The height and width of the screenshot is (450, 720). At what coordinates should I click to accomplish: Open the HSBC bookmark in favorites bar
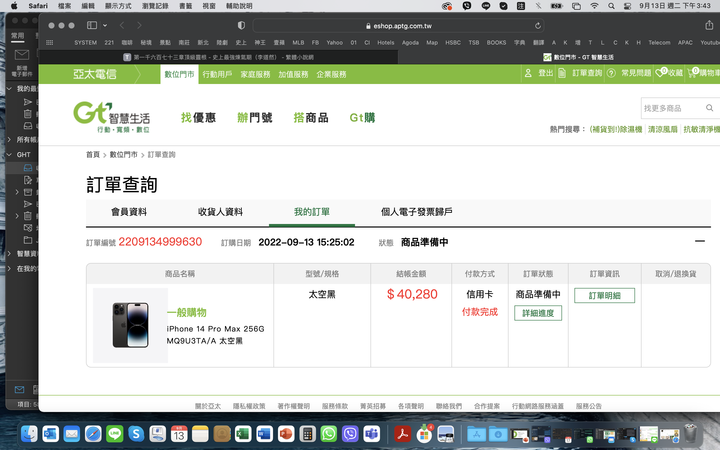(453, 42)
